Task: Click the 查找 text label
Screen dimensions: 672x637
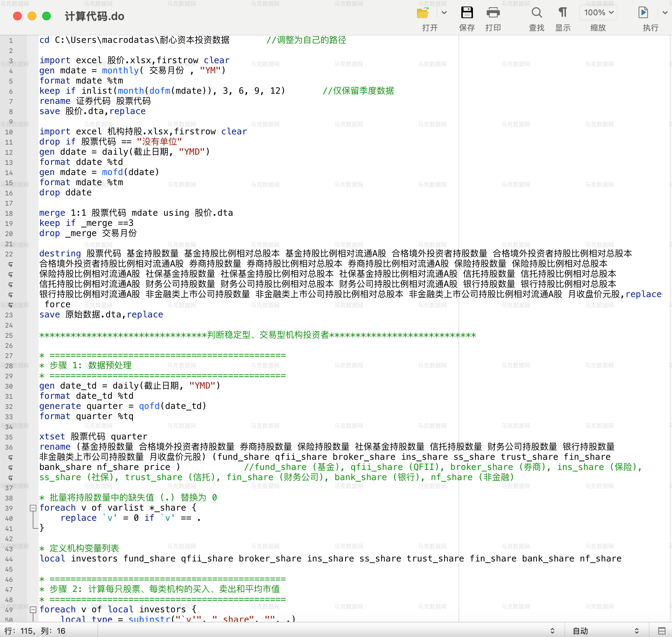Action: (537, 28)
